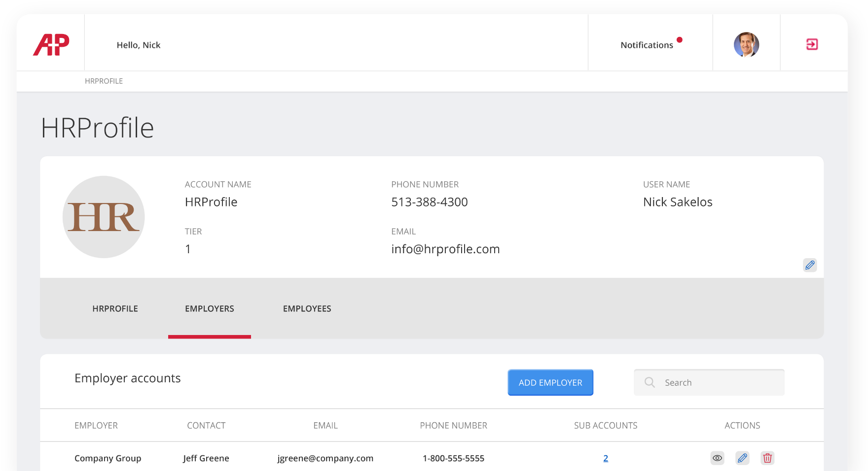Click 'Employer accounts' heading
Image resolution: width=868 pixels, height=471 pixels.
point(128,378)
